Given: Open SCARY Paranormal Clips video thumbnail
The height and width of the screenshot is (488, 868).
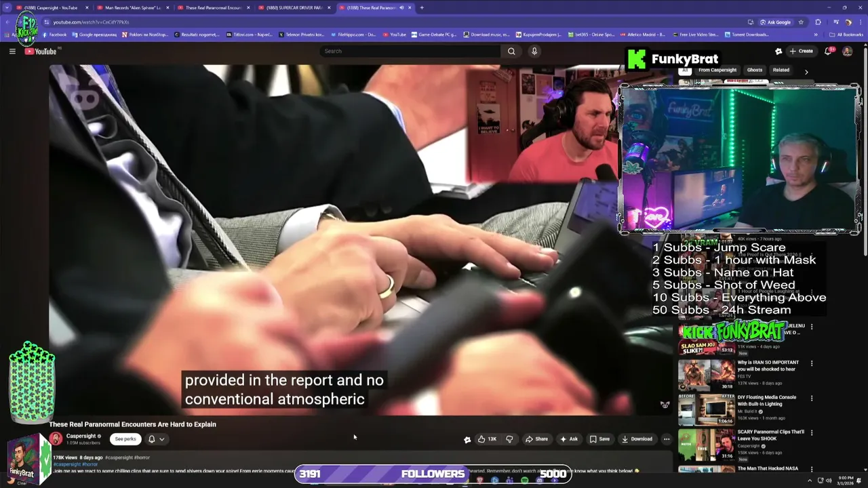Looking at the screenshot, I should tap(706, 444).
